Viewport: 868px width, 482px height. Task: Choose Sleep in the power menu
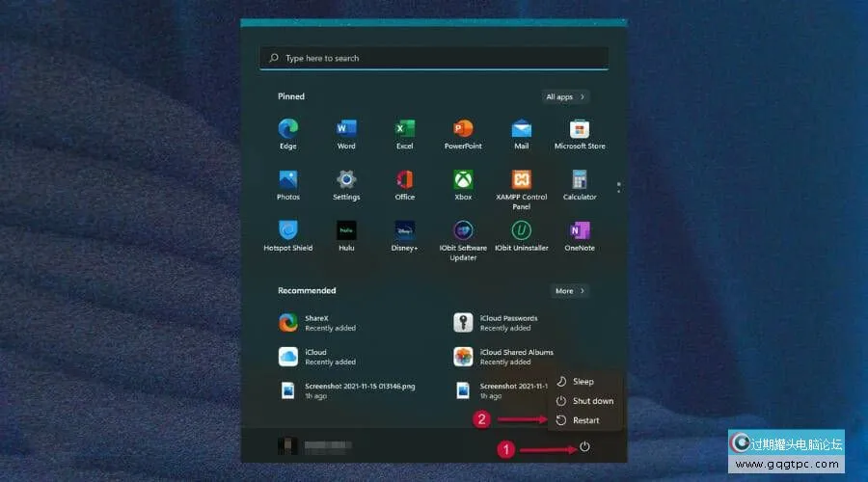583,382
